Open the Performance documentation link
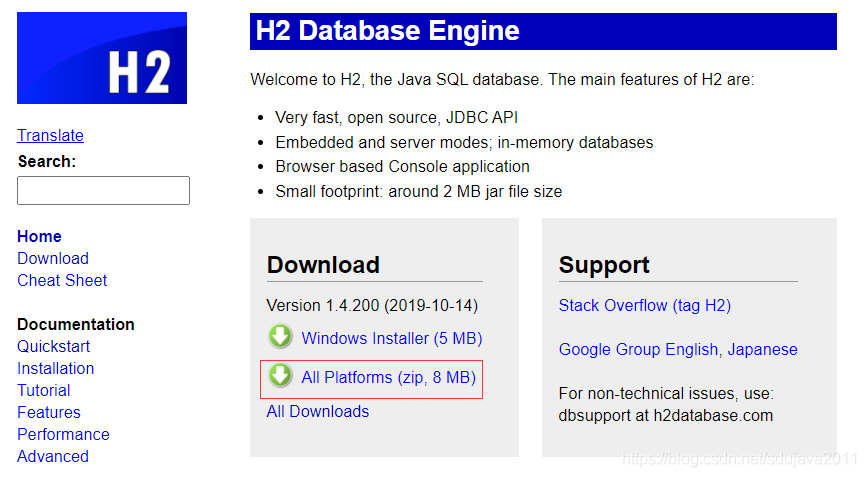This screenshot has height=477, width=866. click(x=64, y=434)
